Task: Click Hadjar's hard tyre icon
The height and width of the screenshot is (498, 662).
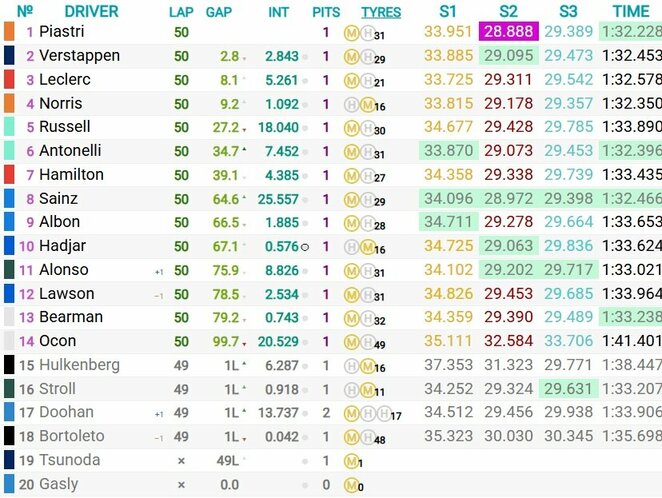Action: click(351, 247)
